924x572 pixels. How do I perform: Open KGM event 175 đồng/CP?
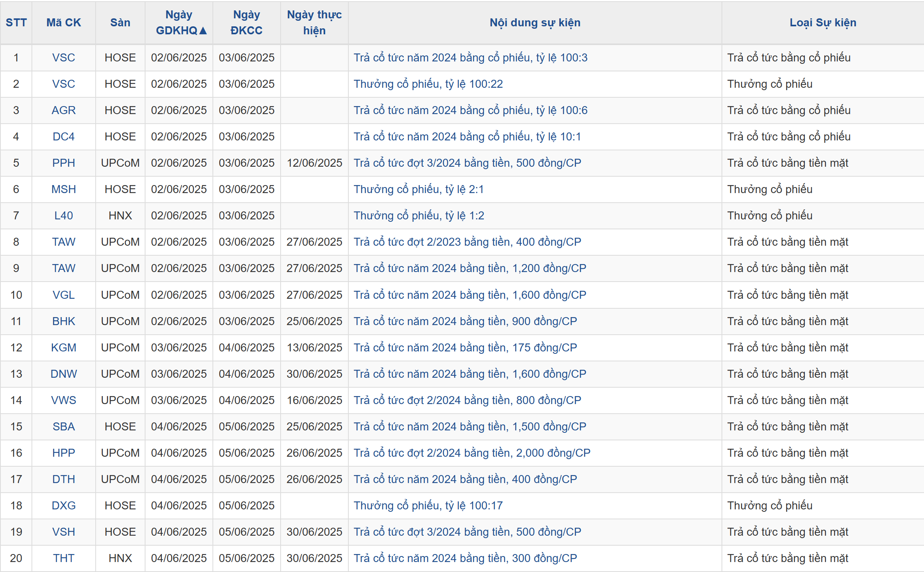465,347
